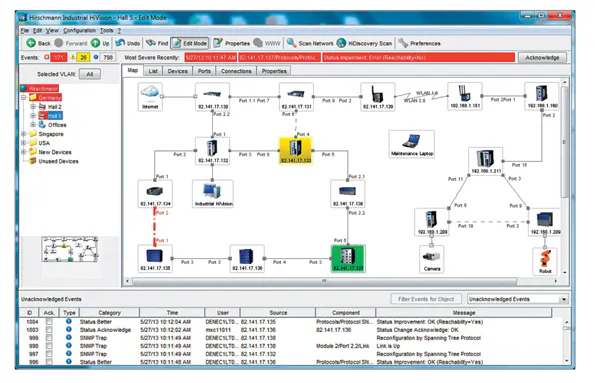Select device 192.168.1.151 on map

tap(465, 96)
